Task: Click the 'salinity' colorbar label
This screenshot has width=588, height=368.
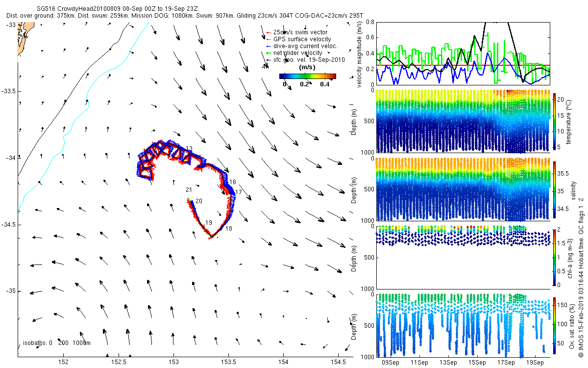Action: pyautogui.click(x=573, y=190)
